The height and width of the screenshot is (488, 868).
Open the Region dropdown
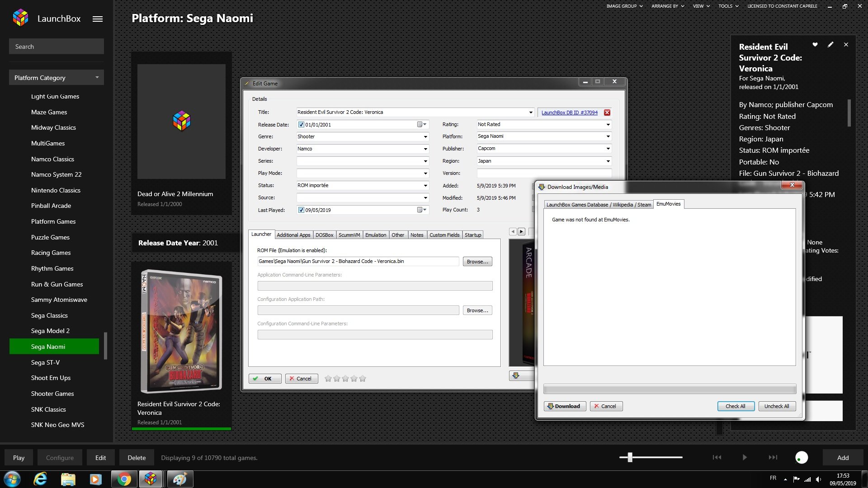608,161
